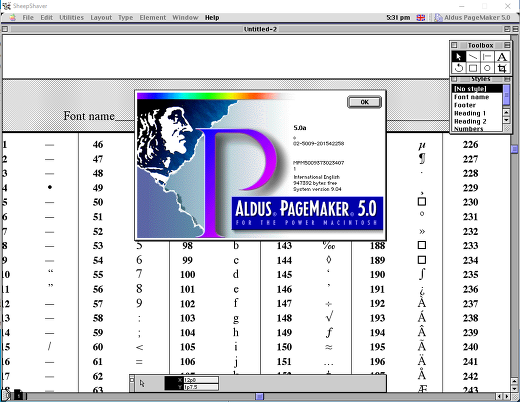The image size is (520, 402).
Task: Select the Rotating tool
Action: coord(458,68)
